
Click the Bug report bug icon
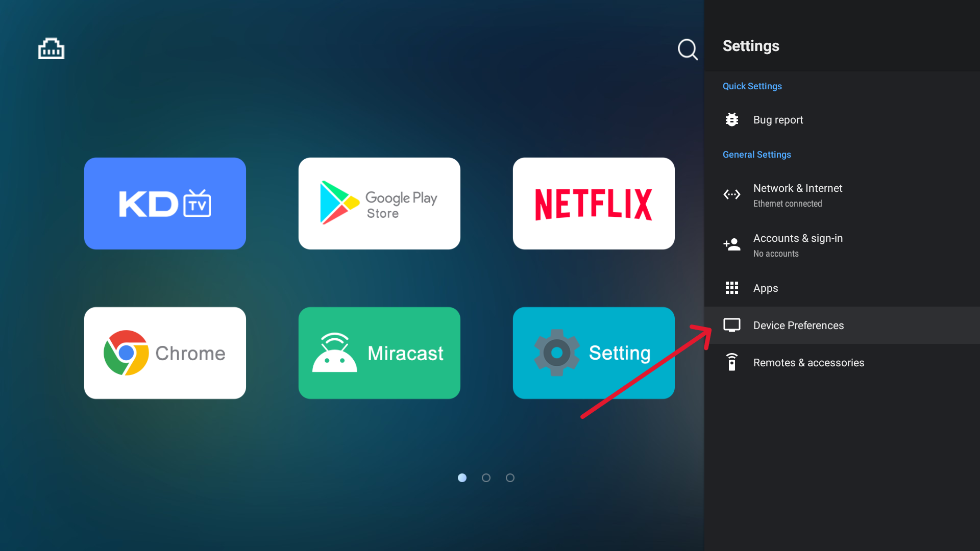pyautogui.click(x=732, y=120)
